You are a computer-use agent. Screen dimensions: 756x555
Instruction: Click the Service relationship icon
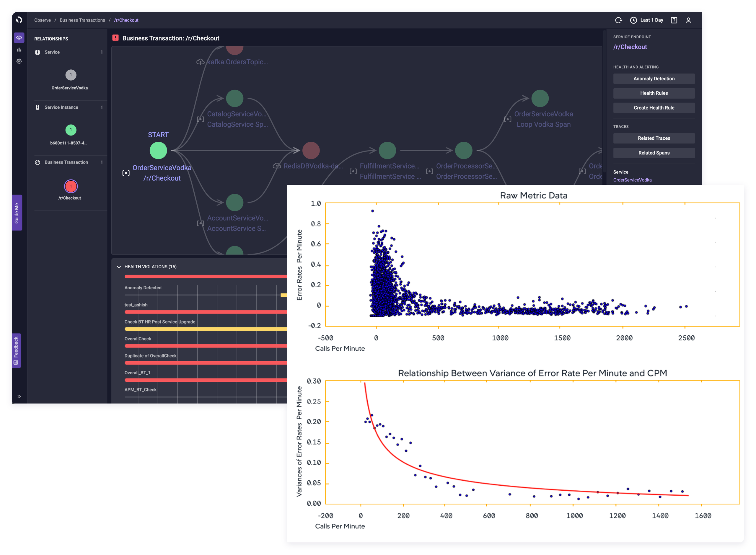[x=38, y=52]
